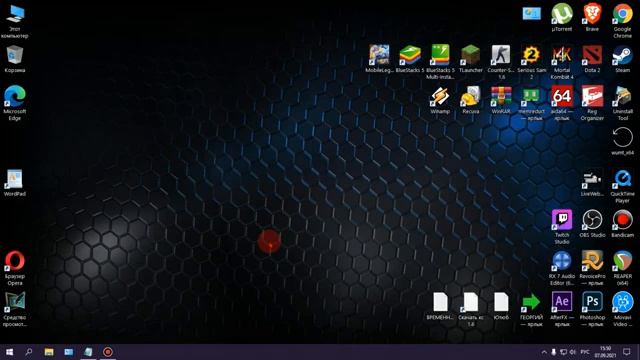This screenshot has width=640, height=360.
Task: Switch to the Bandicam taskbar button
Action: point(108,352)
